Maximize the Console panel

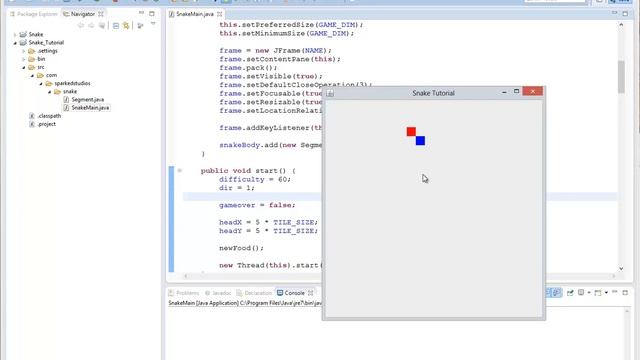[625, 292]
